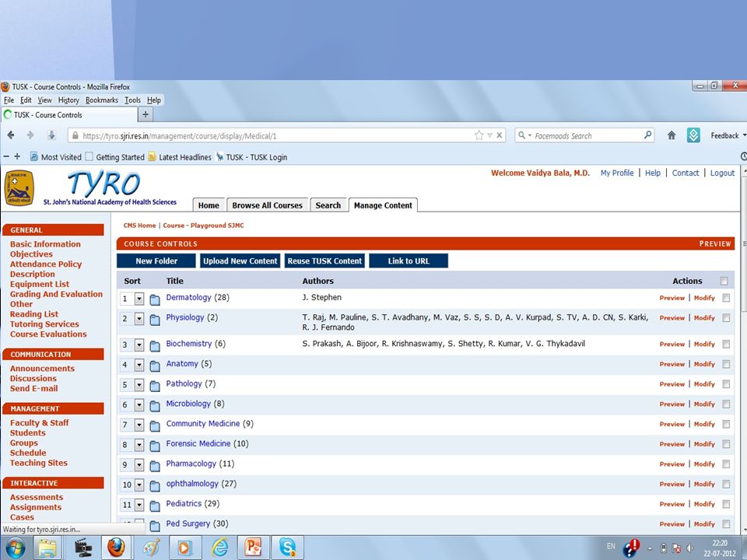Switch to the Browse All Courses tab
747x560 pixels.
point(267,205)
